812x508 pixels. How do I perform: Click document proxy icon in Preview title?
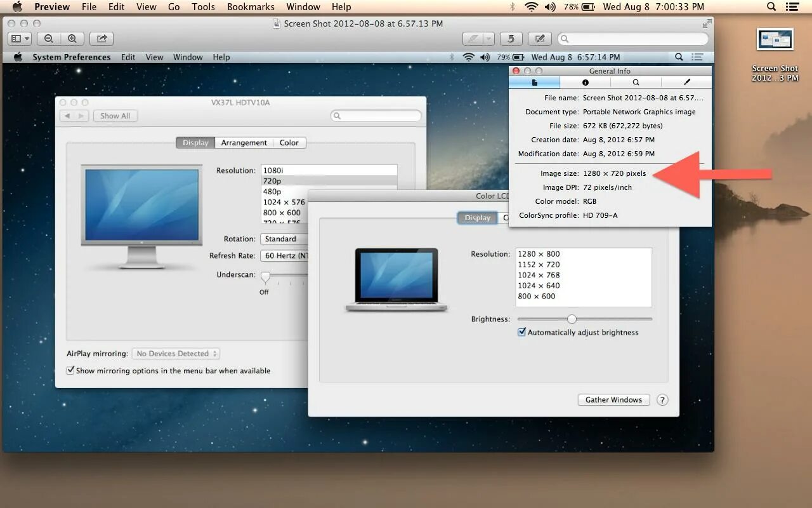click(277, 23)
